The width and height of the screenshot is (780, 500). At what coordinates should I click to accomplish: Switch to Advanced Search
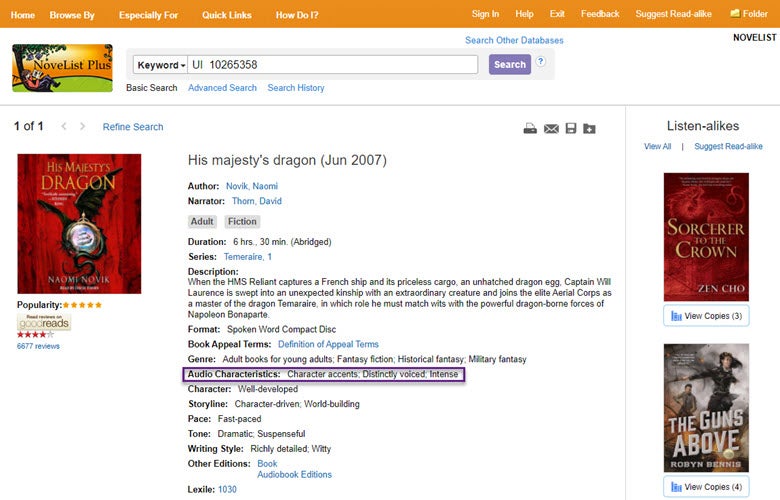(x=222, y=88)
